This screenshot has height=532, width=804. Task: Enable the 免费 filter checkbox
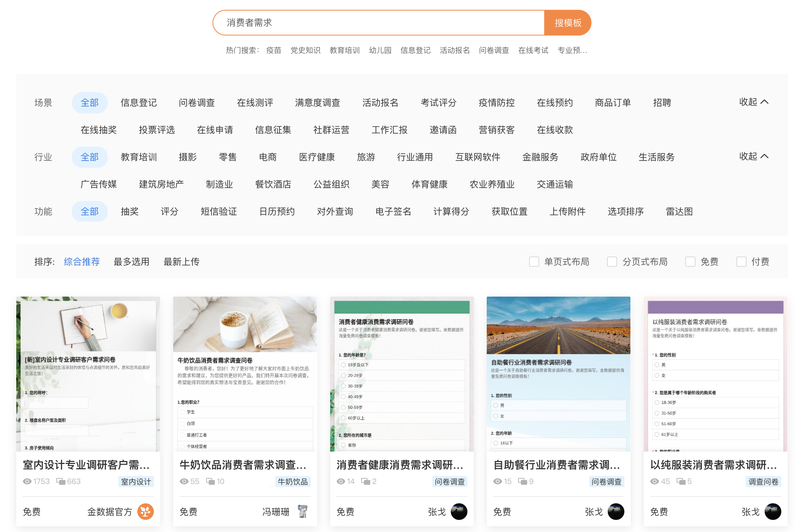pos(690,261)
